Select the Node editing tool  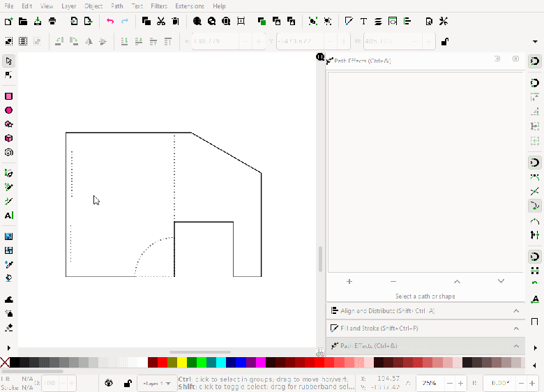pos(9,75)
